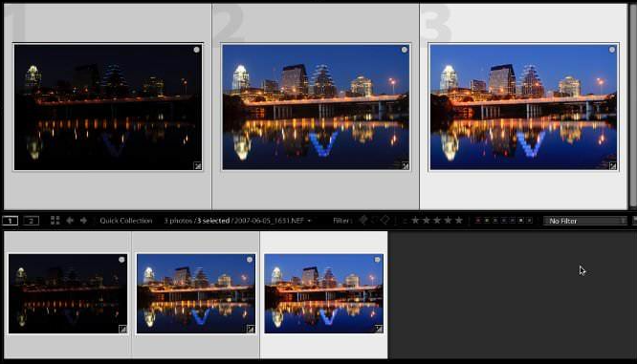Click the badge icon on second survey photo

[x=405, y=165]
